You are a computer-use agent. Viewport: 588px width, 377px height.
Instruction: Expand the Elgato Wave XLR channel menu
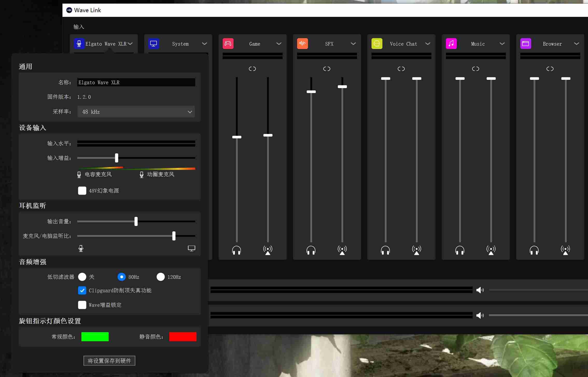pyautogui.click(x=130, y=44)
